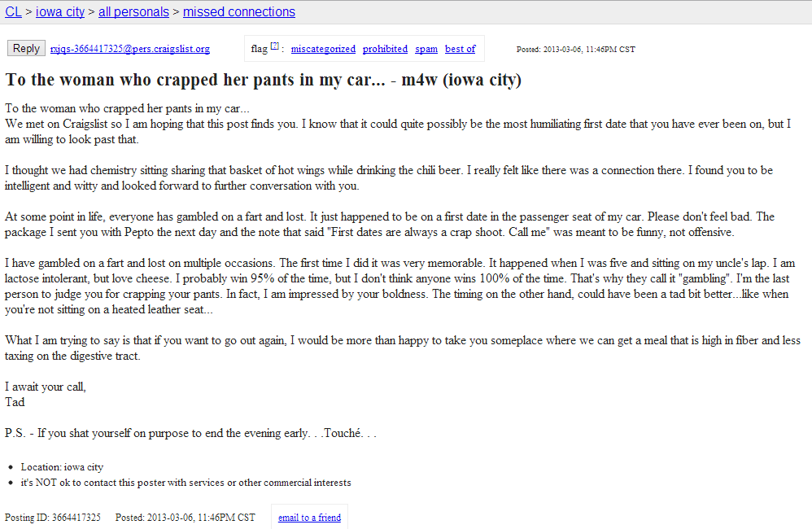Click the post title heading text
812x529 pixels.
point(263,80)
